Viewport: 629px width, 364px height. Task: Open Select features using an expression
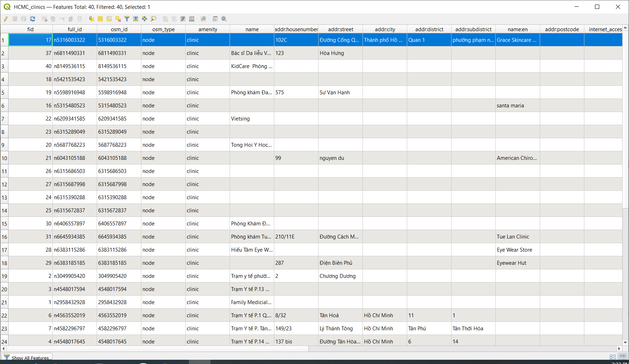pos(91,19)
